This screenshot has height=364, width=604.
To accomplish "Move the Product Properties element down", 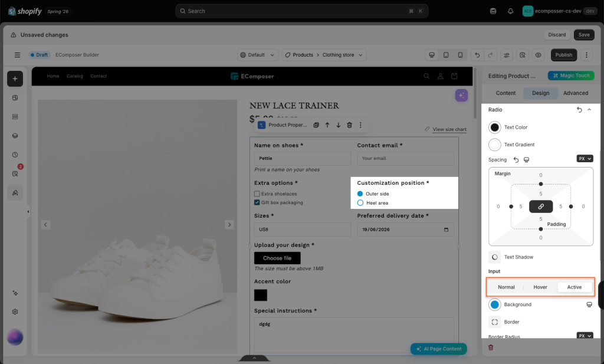I will 338,125.
